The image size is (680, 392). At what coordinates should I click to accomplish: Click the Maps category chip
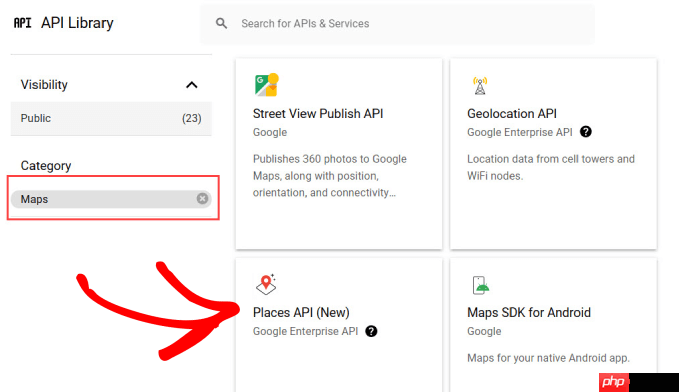(111, 199)
